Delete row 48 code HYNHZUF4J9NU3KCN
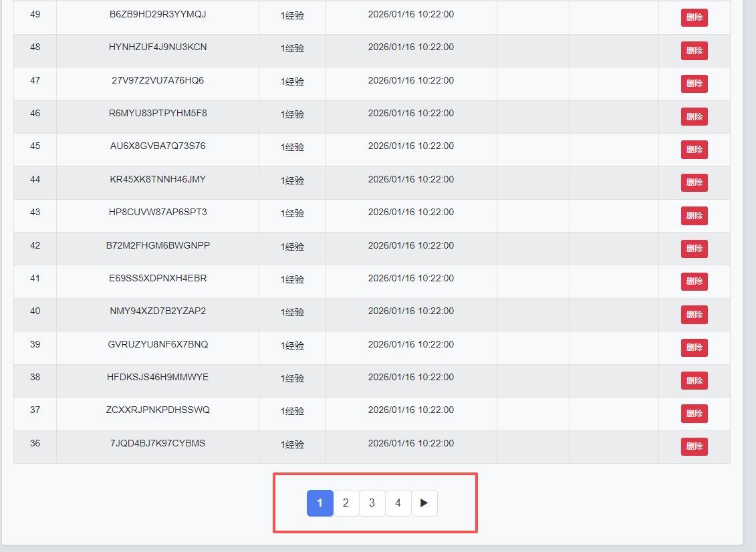 (694, 51)
